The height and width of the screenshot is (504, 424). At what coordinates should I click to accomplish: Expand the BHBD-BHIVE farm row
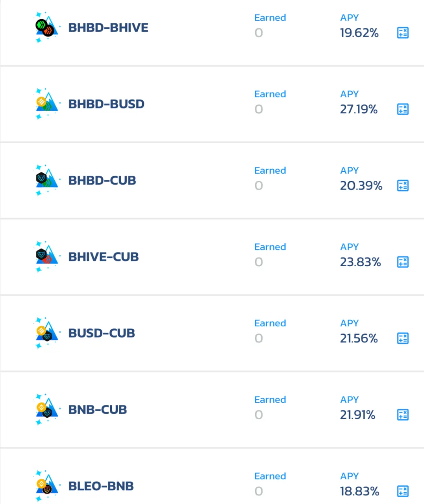click(212, 32)
